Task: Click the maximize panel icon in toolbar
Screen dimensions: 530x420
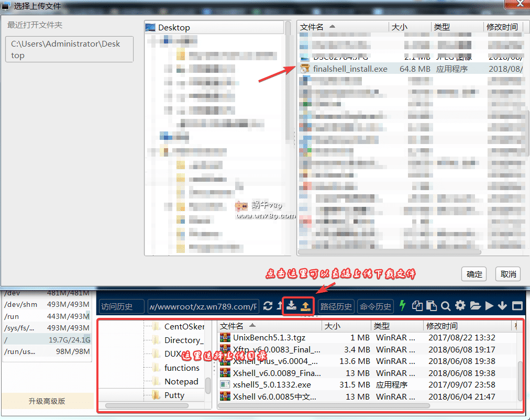Action: [517, 306]
